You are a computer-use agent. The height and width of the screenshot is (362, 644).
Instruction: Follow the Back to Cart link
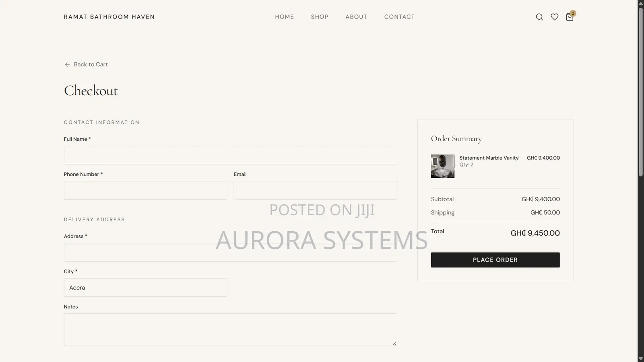click(x=86, y=64)
